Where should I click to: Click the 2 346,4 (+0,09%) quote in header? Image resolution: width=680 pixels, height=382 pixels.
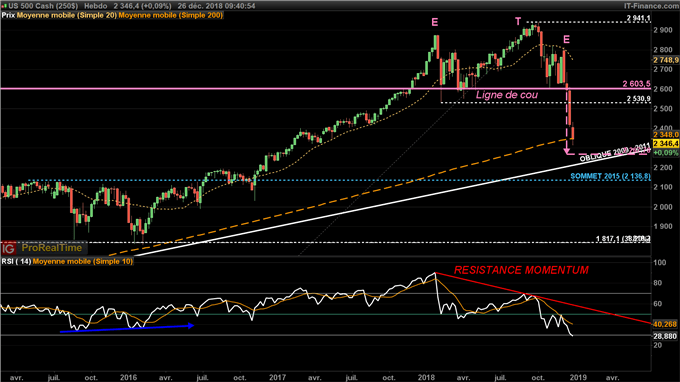point(142,6)
